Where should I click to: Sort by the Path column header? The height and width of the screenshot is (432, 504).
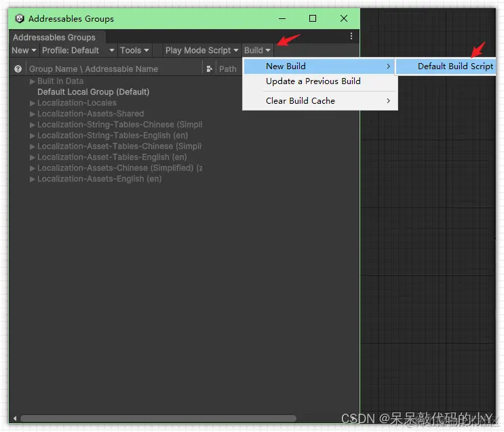(x=227, y=69)
